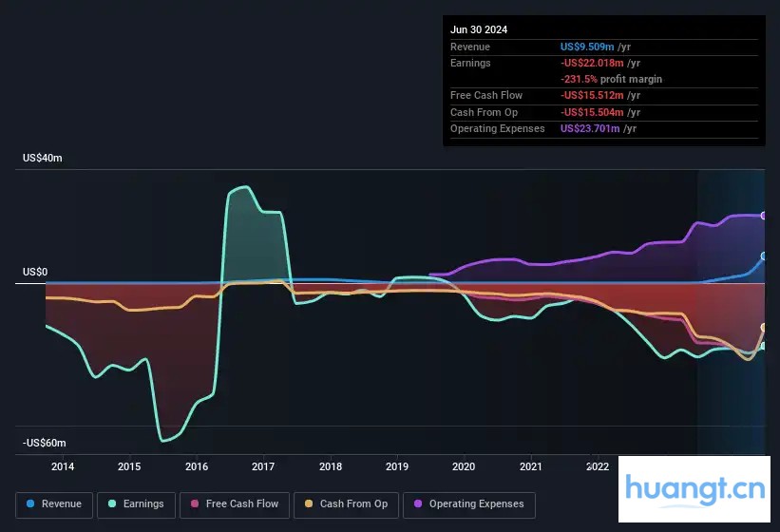The height and width of the screenshot is (532, 780).
Task: Click the Operating Expenses legend label
Action: pos(476,504)
